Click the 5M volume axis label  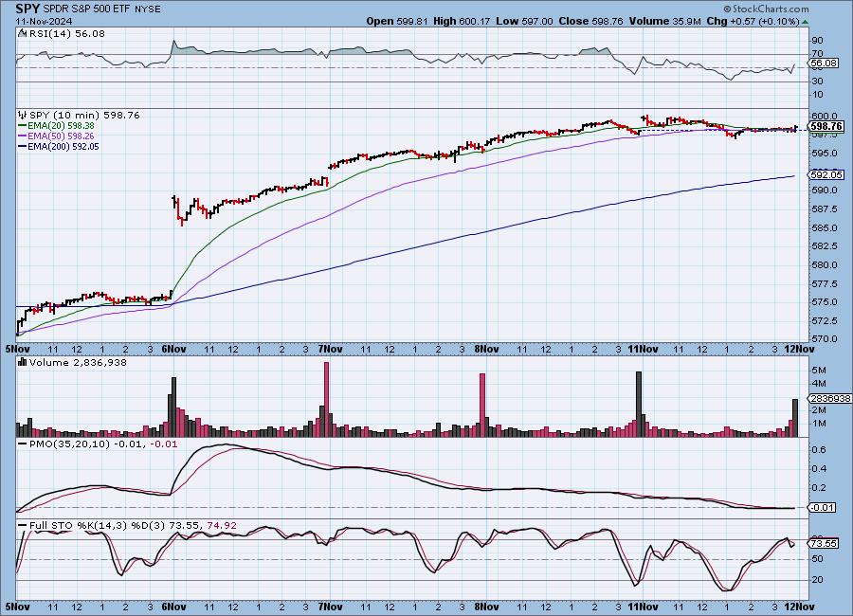click(819, 371)
